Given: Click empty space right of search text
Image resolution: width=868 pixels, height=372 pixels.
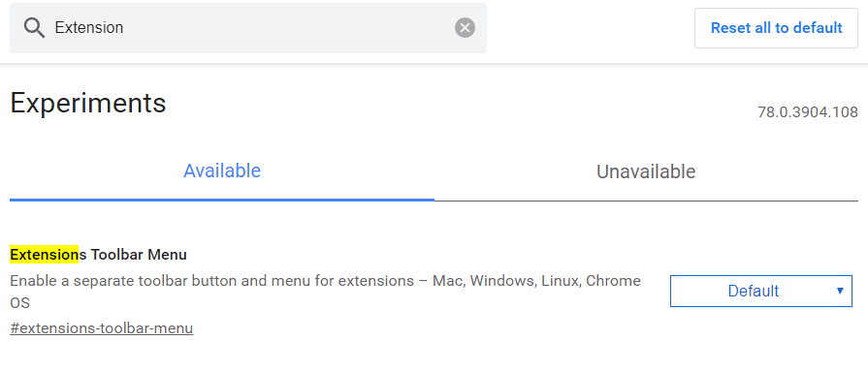Looking at the screenshot, I should click(288, 28).
